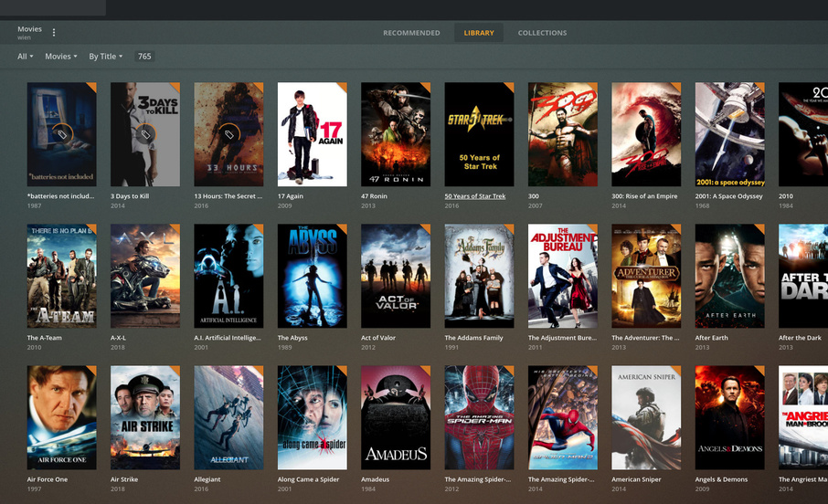828x504 pixels.
Task: Open the Amadeus poster
Action: (396, 417)
